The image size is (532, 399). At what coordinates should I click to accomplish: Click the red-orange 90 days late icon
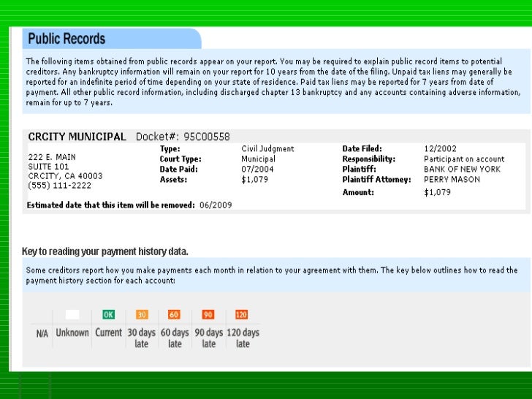pos(208,314)
